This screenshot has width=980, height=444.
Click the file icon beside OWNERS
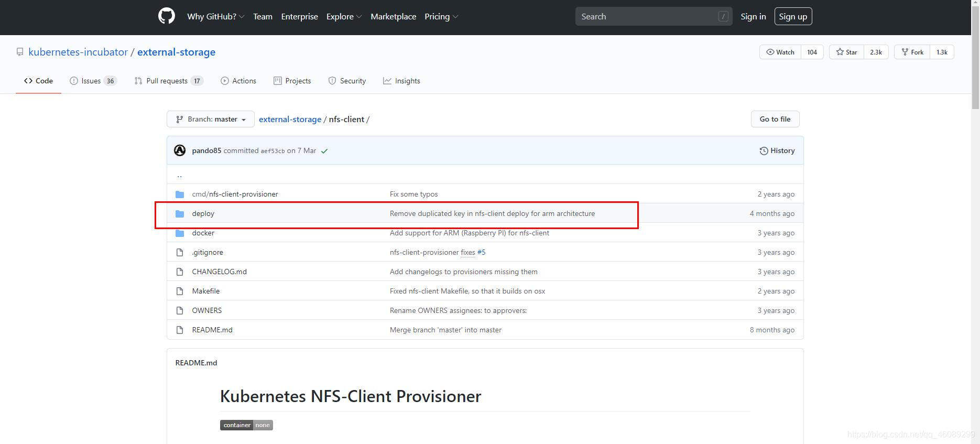tap(180, 310)
